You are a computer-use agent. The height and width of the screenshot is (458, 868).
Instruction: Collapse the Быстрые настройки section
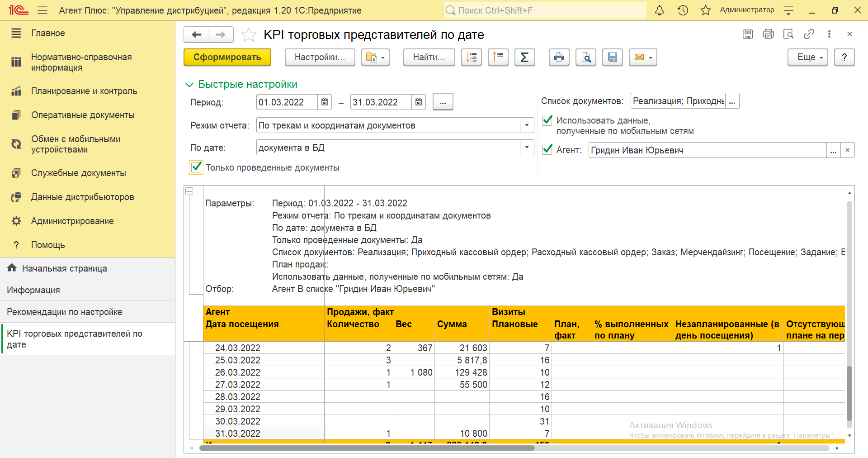[x=190, y=85]
